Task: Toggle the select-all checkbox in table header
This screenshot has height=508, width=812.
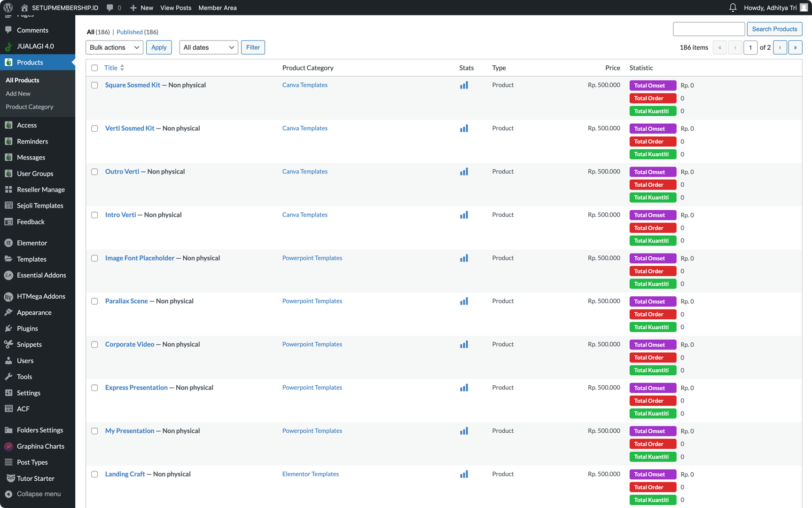Action: (x=94, y=68)
